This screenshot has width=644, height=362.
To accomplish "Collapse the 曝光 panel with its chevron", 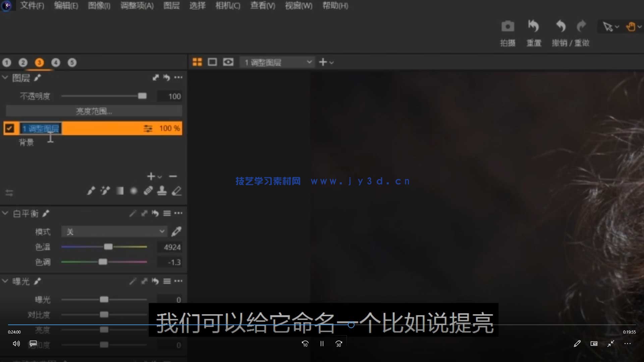I will [x=5, y=281].
